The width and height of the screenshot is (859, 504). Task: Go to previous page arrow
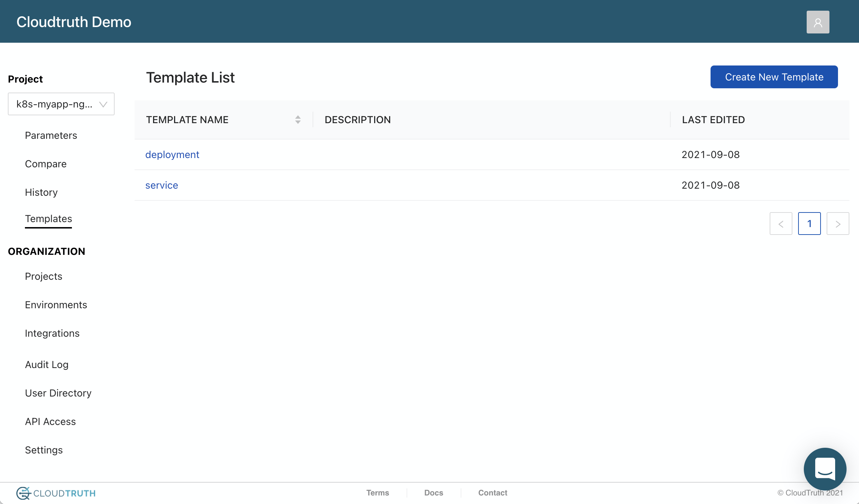tap(781, 224)
